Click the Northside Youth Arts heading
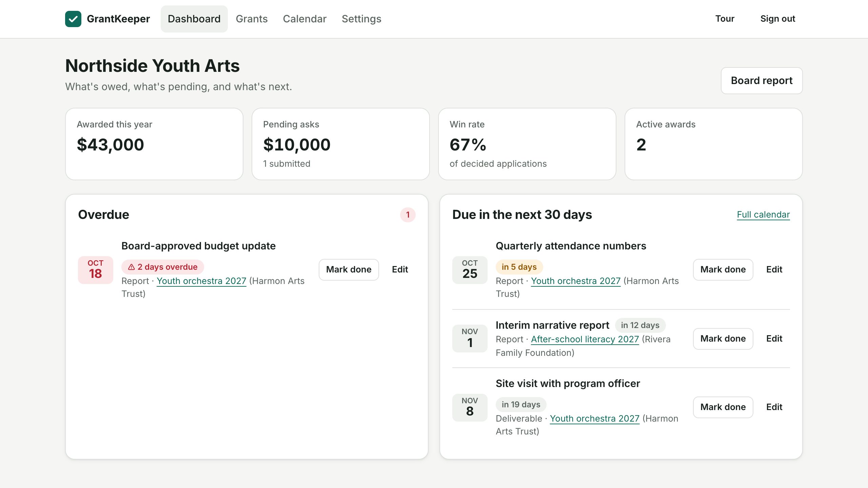This screenshot has height=488, width=868. [152, 66]
